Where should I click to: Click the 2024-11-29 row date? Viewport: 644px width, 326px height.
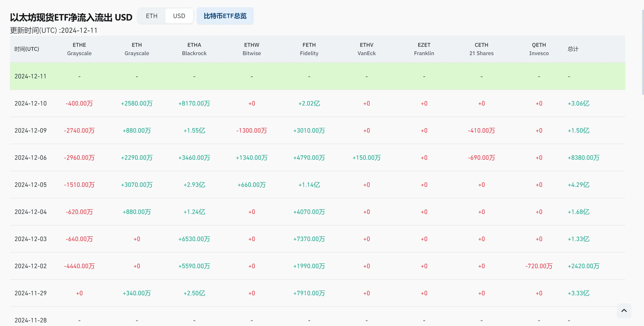(31, 293)
